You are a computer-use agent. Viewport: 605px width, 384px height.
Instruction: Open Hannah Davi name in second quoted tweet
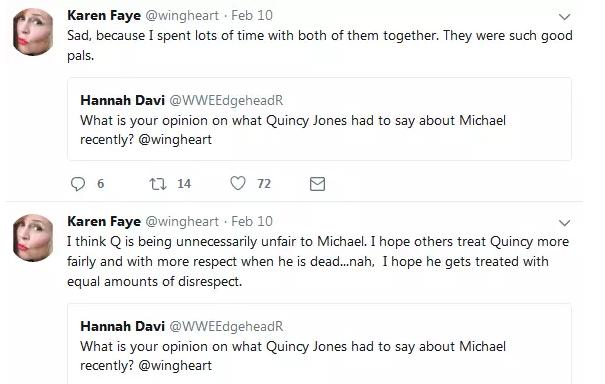122,326
